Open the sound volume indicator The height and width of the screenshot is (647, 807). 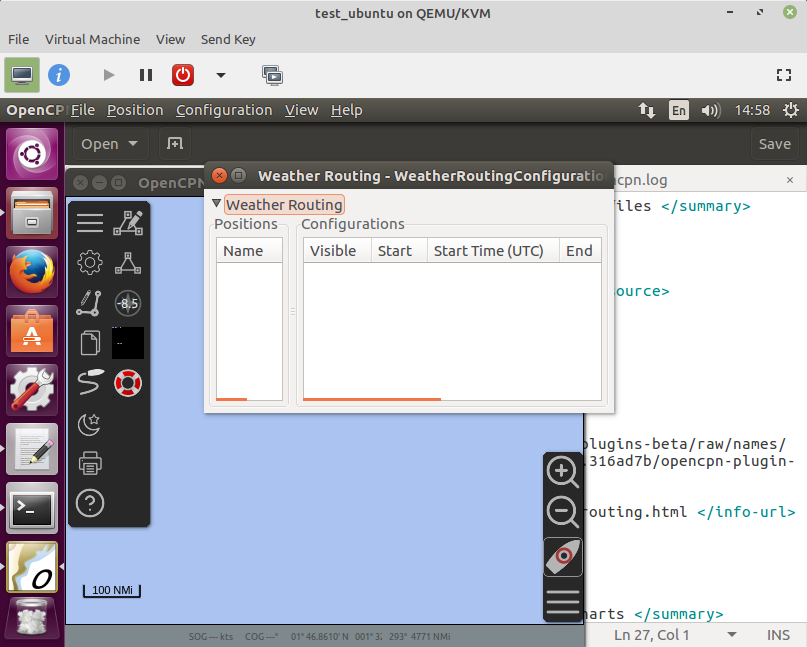[711, 110]
